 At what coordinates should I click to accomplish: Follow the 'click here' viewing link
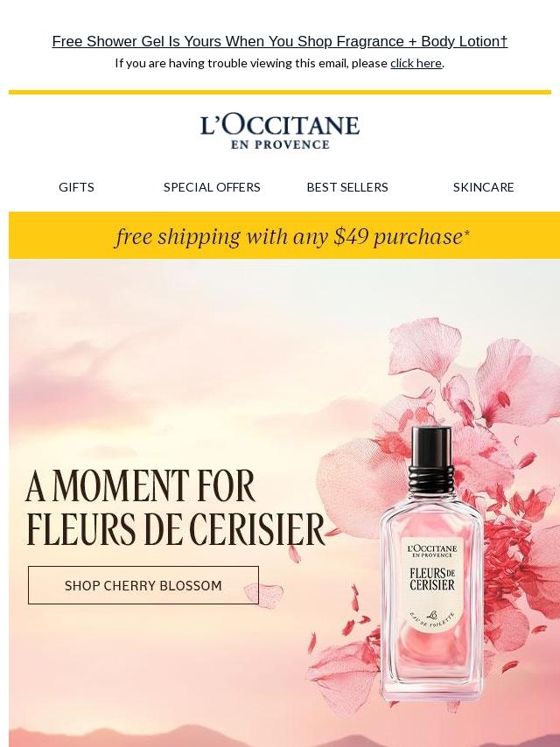[x=416, y=63]
